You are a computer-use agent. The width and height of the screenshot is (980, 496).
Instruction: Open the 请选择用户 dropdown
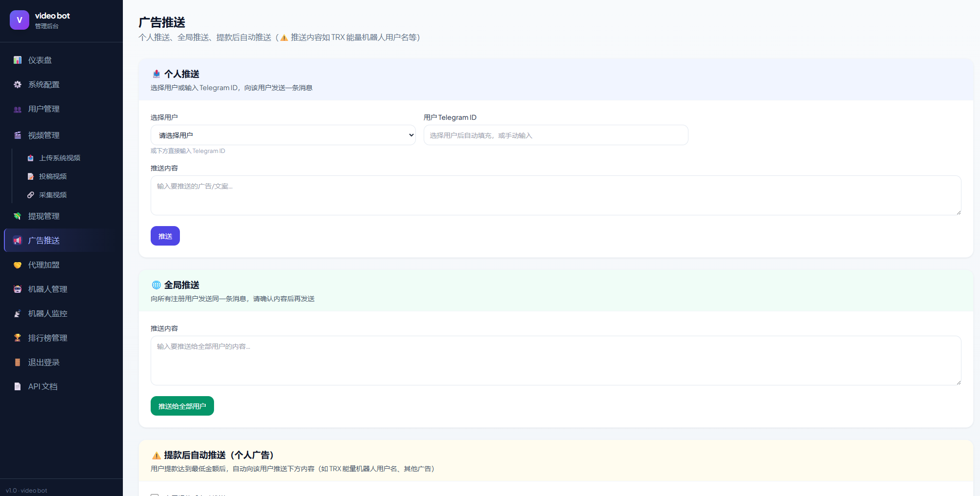pos(283,135)
